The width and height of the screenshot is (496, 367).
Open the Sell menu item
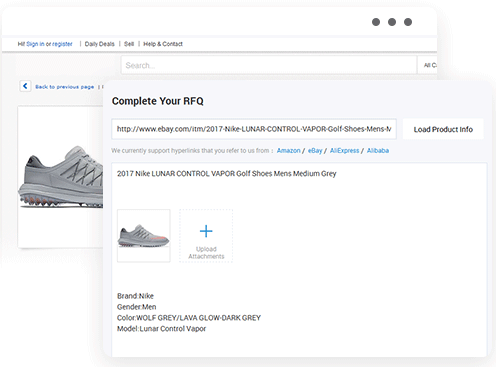point(129,44)
